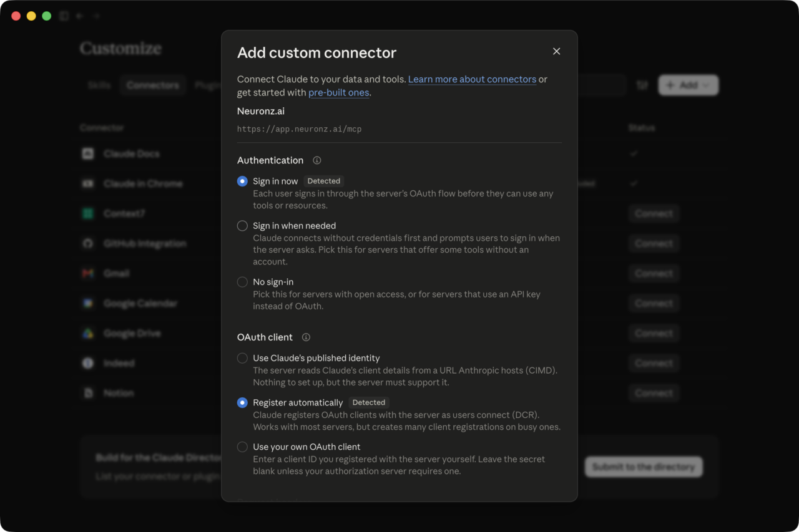Click the Google Drive connector icon

(88, 333)
